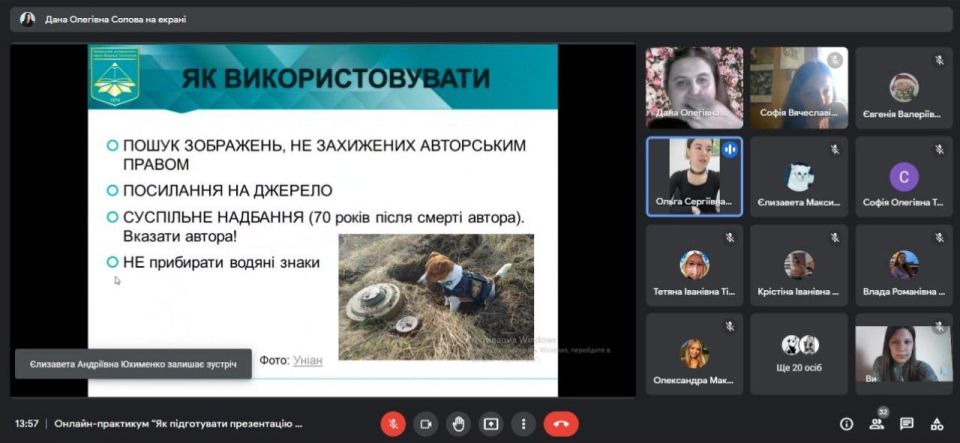Click the 'Дана Олегівна Сопова на екрані' banner text
960x443 pixels.
(x=116, y=20)
